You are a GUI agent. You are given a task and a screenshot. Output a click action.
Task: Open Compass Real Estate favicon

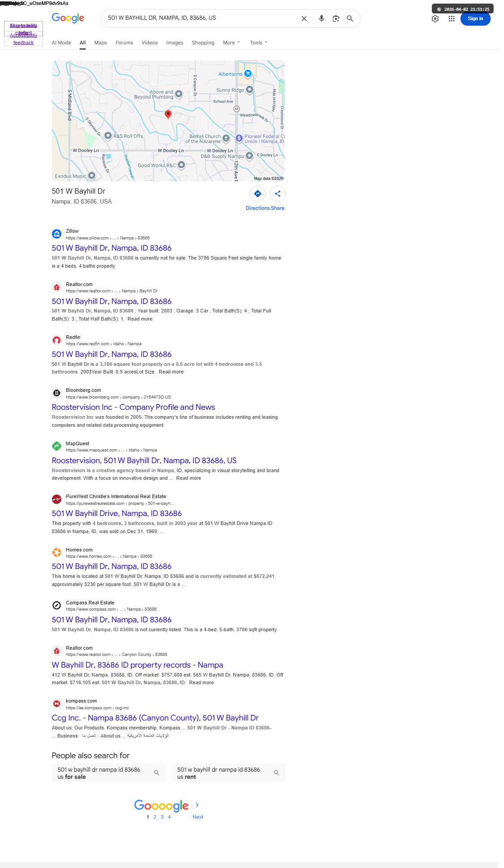[56, 605]
